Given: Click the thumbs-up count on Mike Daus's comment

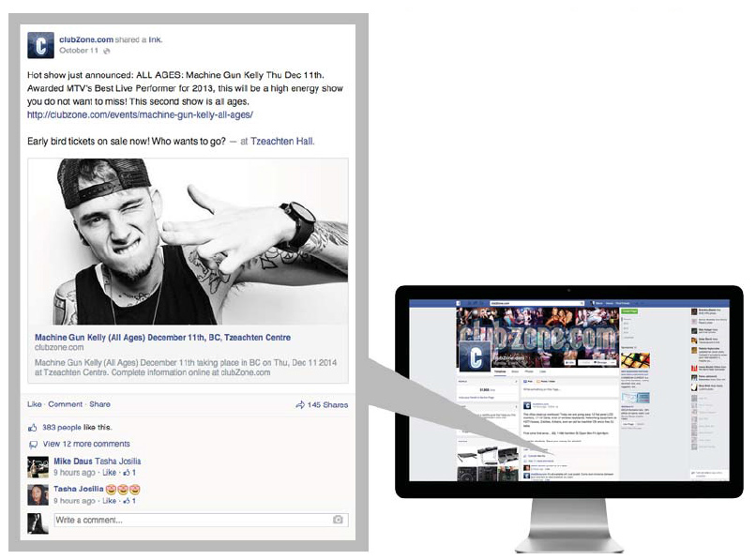Looking at the screenshot, I should click(129, 473).
